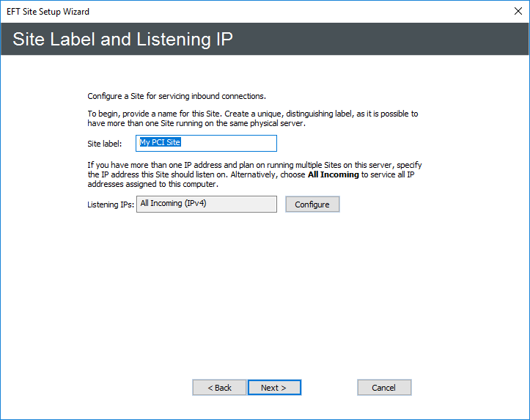
Task: Click 'All Incoming (IPv4)' value text
Action: 173,204
